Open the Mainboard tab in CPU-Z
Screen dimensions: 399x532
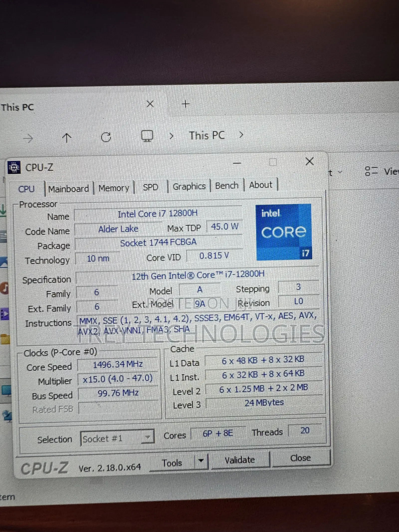pos(69,189)
